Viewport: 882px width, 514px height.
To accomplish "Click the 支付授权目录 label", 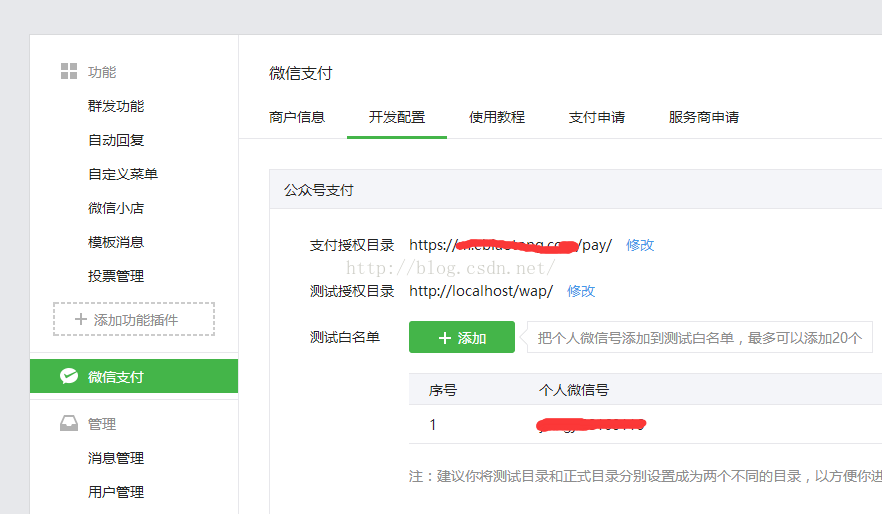I will click(x=352, y=245).
